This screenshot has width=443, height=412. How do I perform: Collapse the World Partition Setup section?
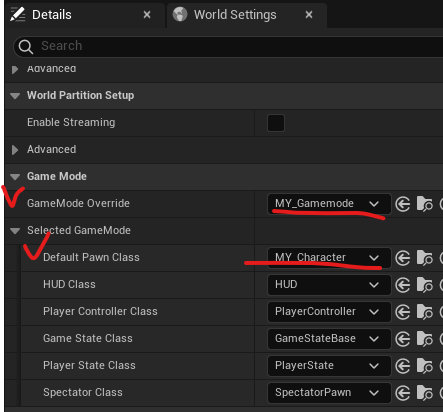pos(15,96)
